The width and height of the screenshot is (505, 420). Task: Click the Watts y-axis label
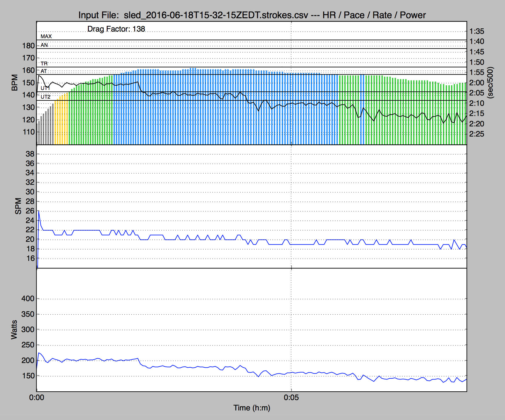14,330
